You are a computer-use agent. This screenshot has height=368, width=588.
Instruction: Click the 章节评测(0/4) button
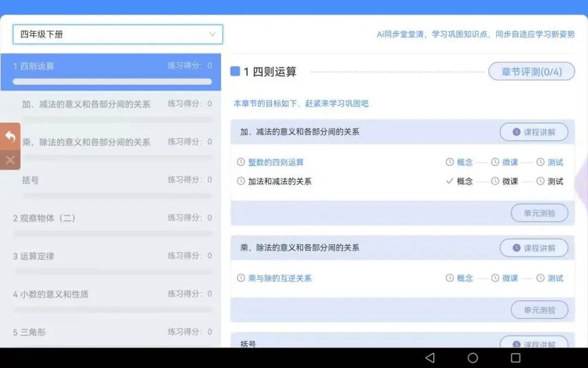point(531,71)
